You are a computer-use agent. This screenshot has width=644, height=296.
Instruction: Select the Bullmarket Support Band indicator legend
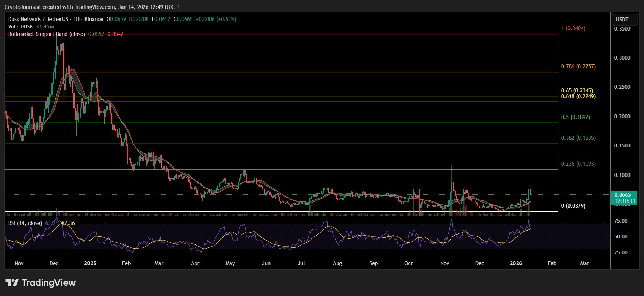click(47, 34)
